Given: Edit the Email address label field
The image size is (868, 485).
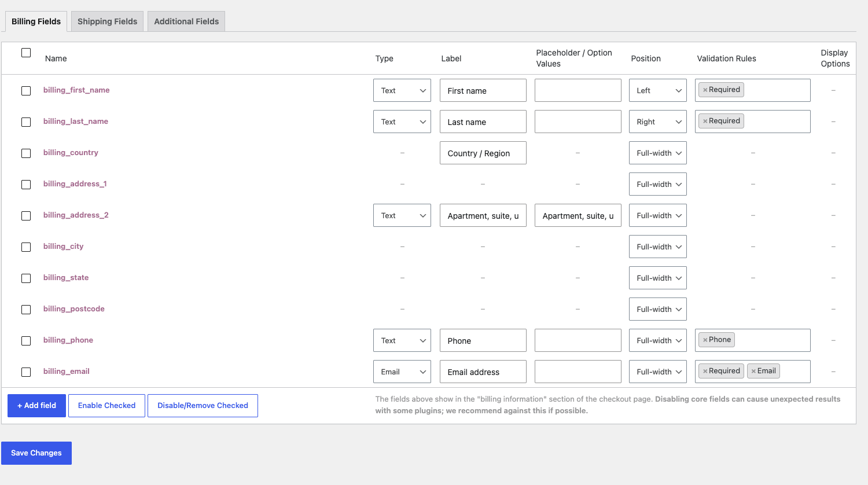Looking at the screenshot, I should (x=483, y=372).
